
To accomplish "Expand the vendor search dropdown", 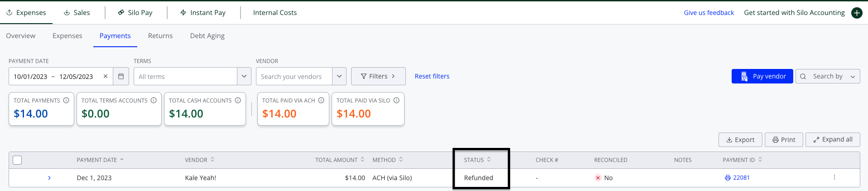I will tap(339, 76).
